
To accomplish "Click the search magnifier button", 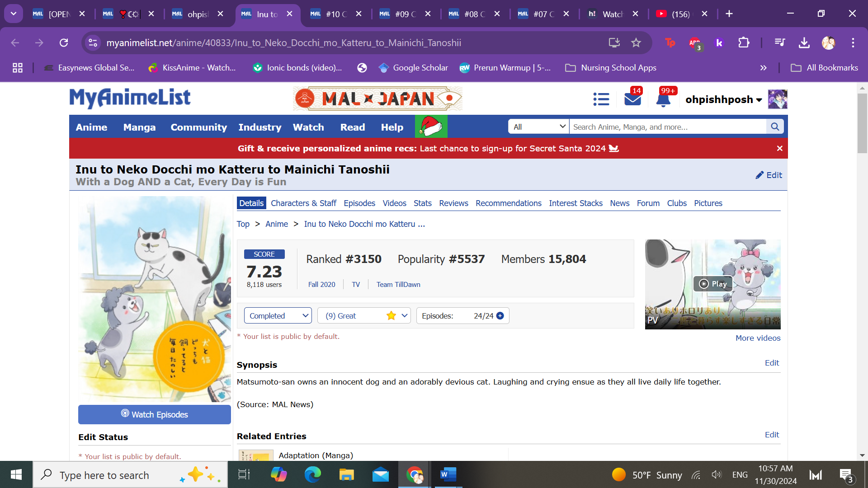I will pyautogui.click(x=774, y=127).
